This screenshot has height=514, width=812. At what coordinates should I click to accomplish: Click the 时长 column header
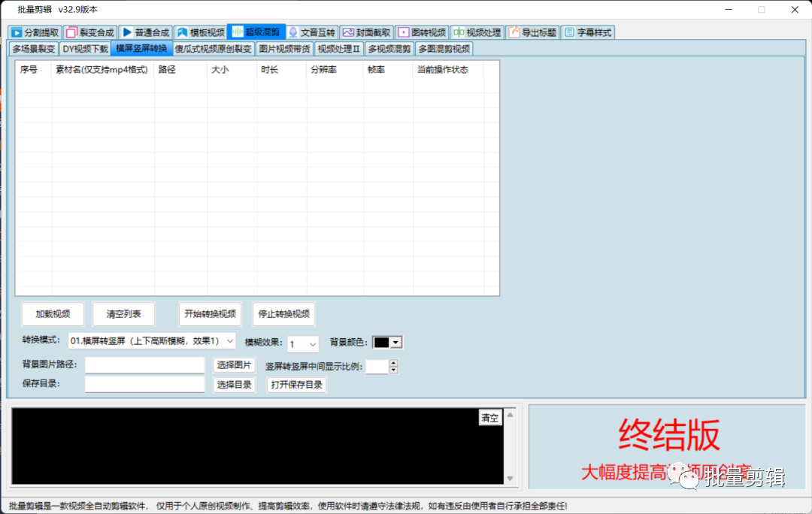pos(282,69)
